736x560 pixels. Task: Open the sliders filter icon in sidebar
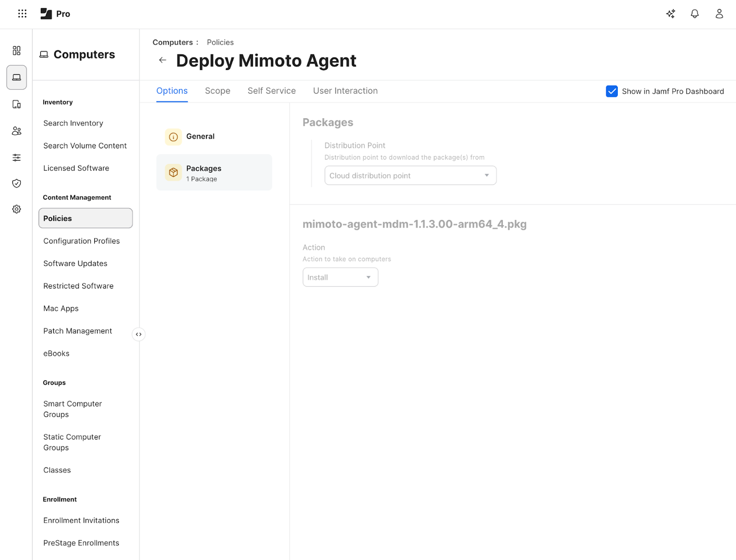(16, 157)
